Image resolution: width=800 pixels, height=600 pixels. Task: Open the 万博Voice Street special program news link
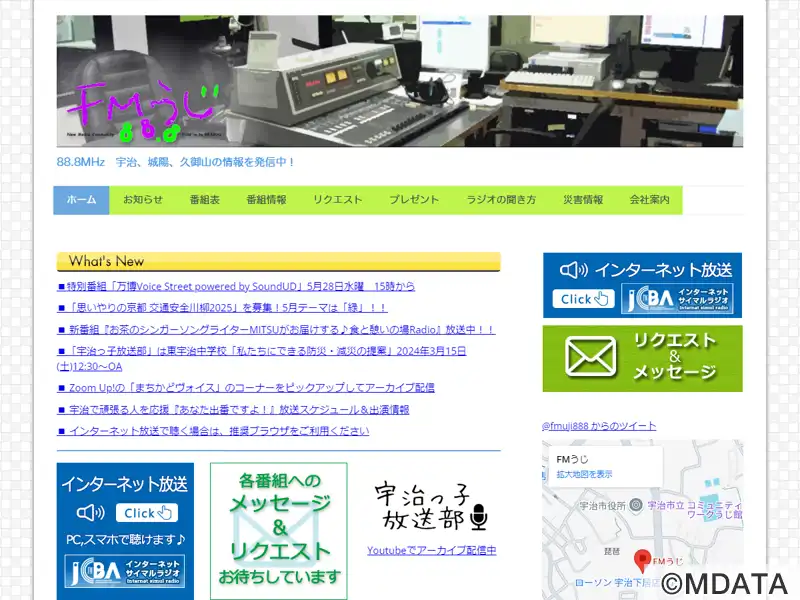click(x=236, y=286)
